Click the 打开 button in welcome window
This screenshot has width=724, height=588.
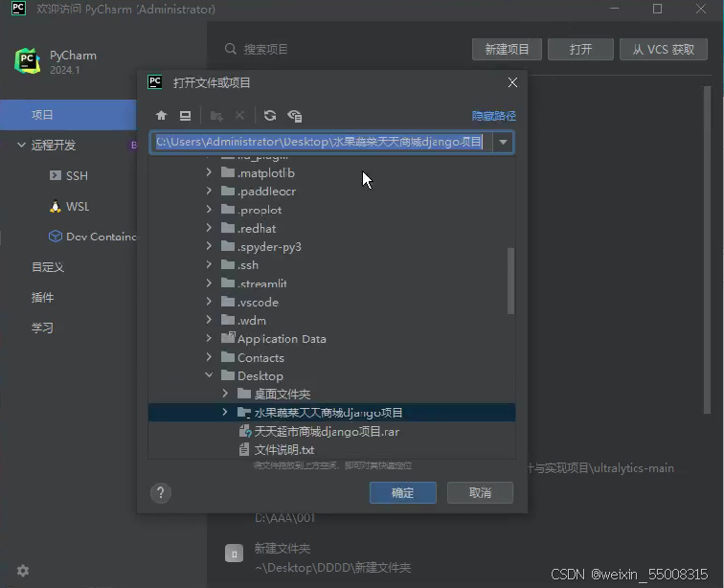580,50
